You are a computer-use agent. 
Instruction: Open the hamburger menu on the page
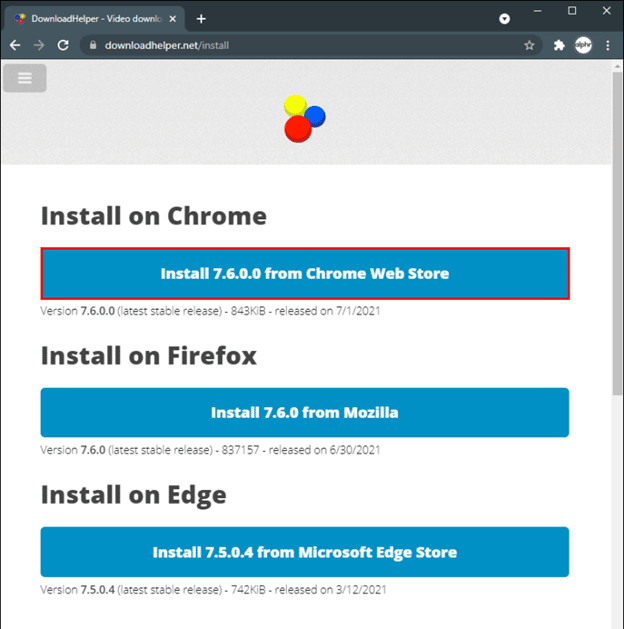pos(25,77)
